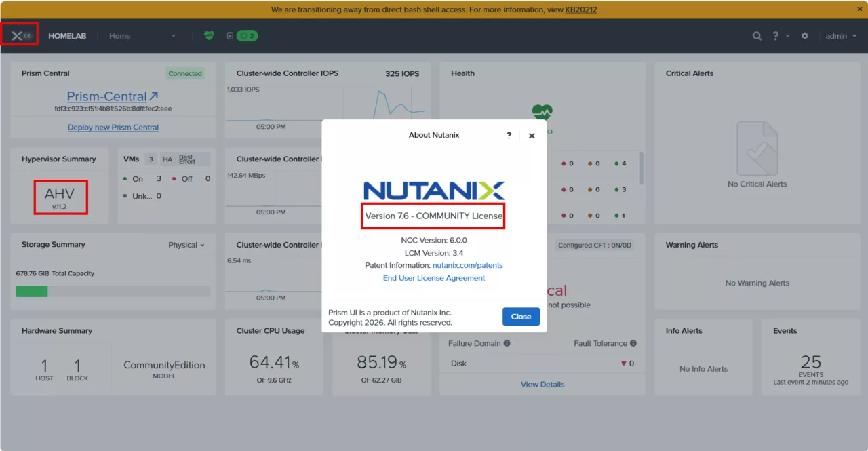This screenshot has height=451, width=868.
Task: Click the red Off VMs indicator
Action: [x=174, y=179]
